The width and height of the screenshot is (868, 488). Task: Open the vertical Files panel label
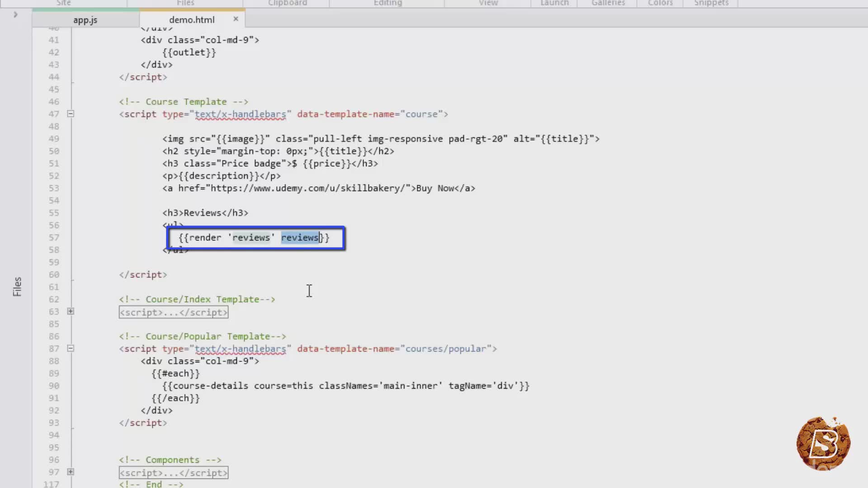[17, 286]
